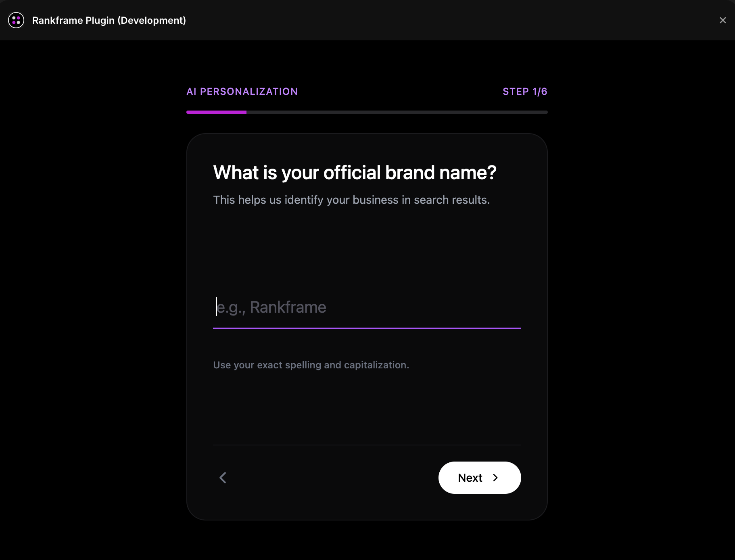The image size is (735, 560).
Task: Click the blinking text cursor in field
Action: click(x=217, y=307)
